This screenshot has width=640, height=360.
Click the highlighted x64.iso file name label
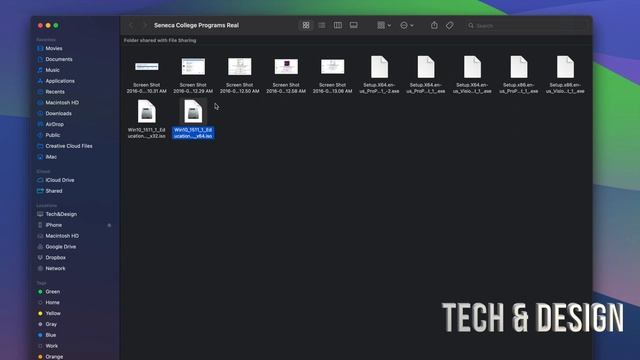193,133
